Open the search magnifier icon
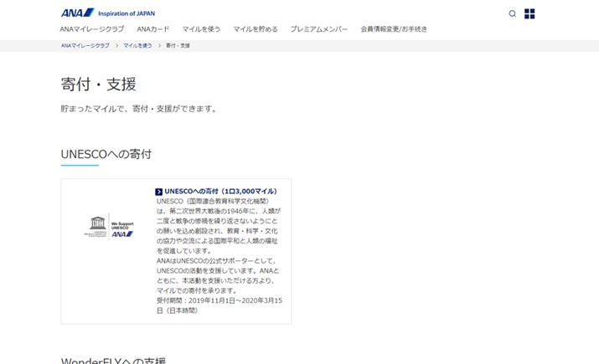 pyautogui.click(x=512, y=13)
